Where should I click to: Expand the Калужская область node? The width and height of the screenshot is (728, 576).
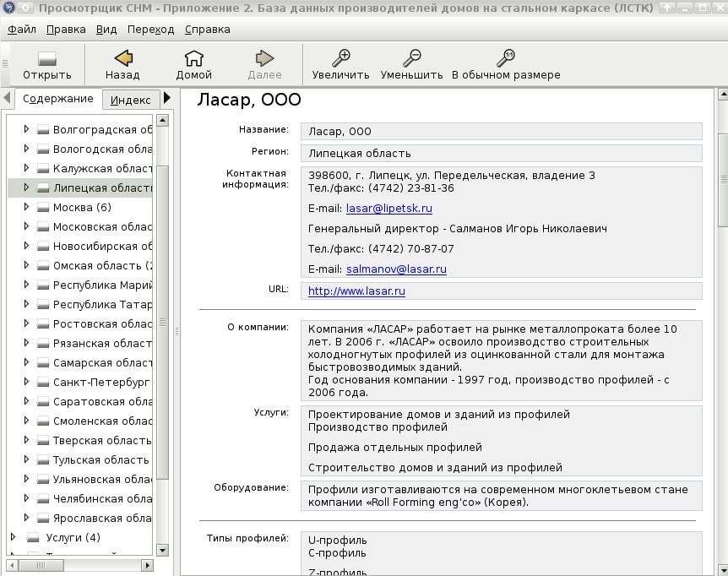coord(26,168)
